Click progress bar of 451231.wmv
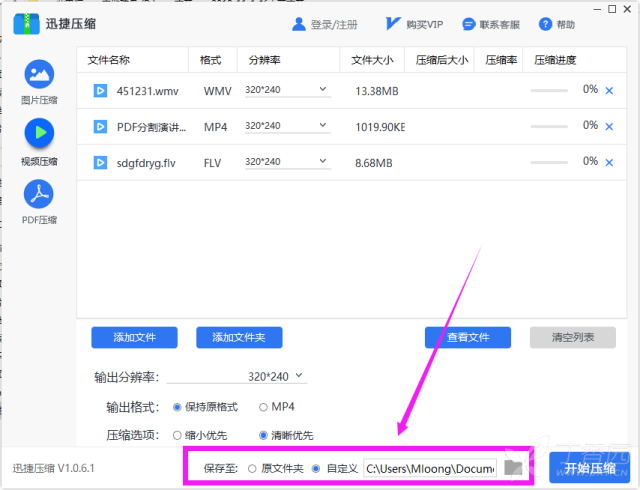The width and height of the screenshot is (640, 490). [x=549, y=91]
